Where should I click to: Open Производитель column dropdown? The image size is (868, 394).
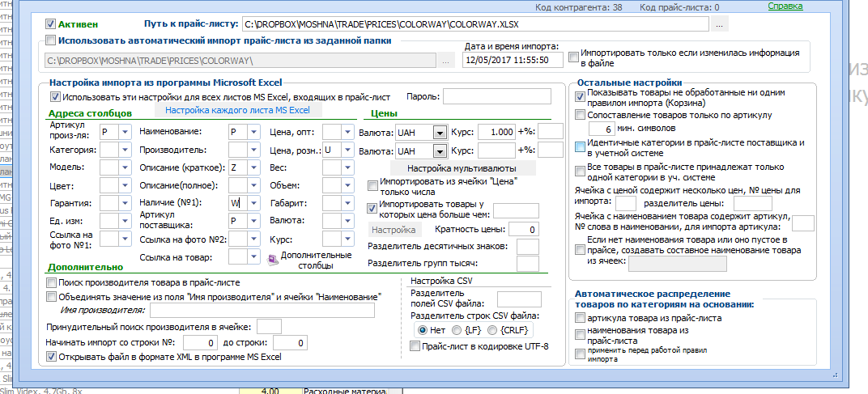click(x=253, y=150)
